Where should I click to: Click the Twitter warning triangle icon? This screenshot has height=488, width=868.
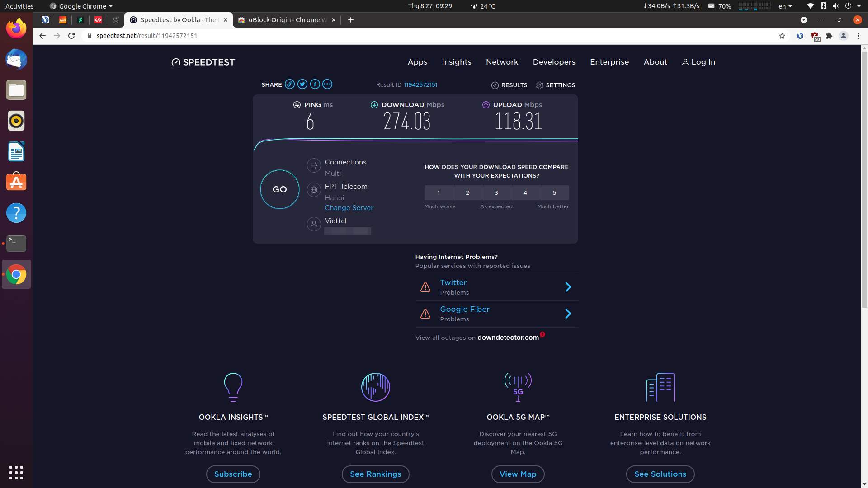tap(425, 287)
